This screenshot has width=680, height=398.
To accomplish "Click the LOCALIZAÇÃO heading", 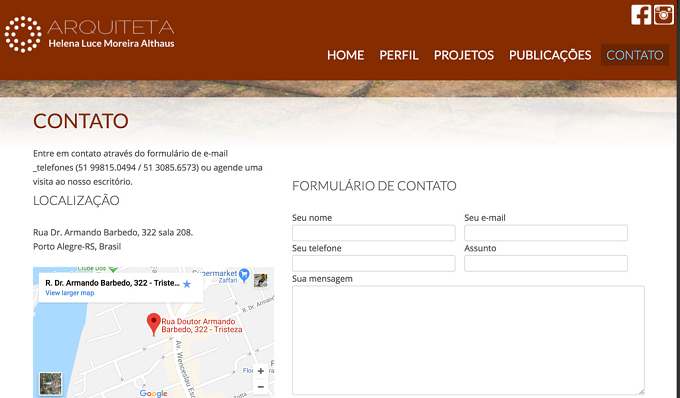I will point(76,200).
